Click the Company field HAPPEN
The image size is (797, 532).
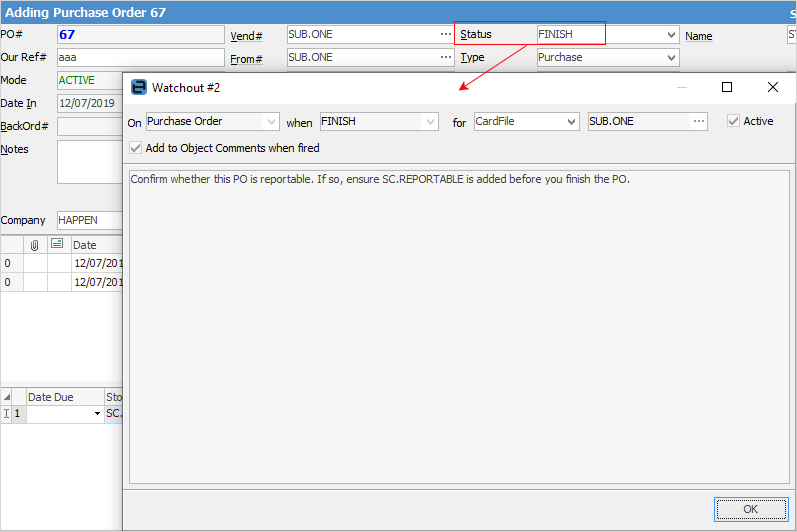(x=90, y=220)
